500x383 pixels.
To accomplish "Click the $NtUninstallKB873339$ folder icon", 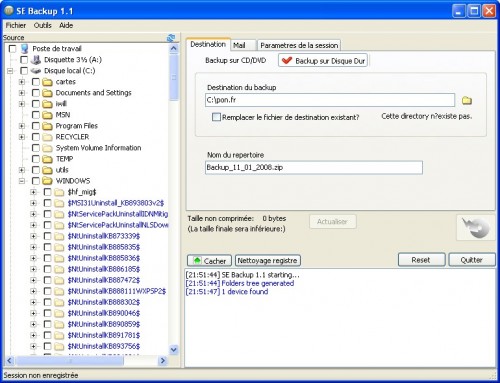I will pos(59,236).
